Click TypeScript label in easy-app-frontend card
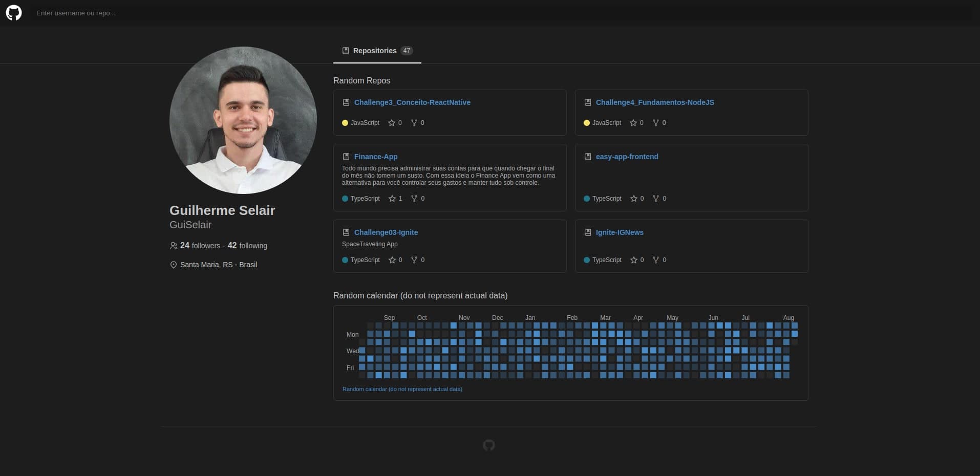The width and height of the screenshot is (980, 476). click(x=607, y=199)
